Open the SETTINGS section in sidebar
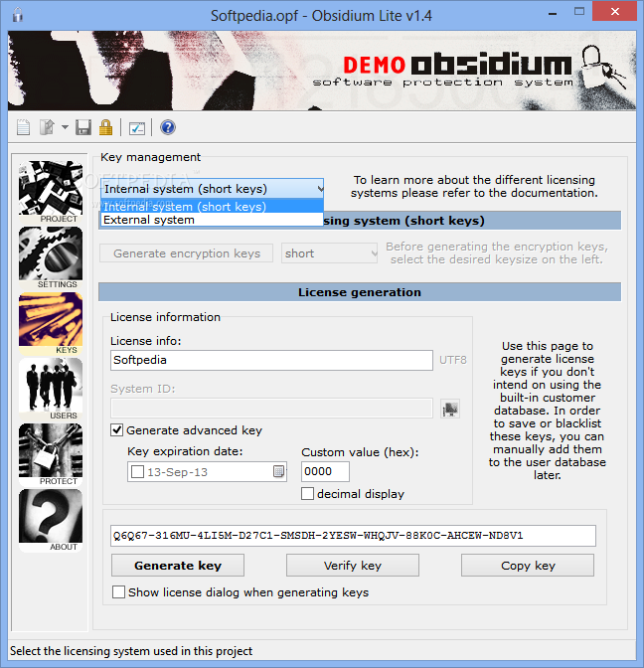Screen dimensions: 644x668 [x=51, y=257]
